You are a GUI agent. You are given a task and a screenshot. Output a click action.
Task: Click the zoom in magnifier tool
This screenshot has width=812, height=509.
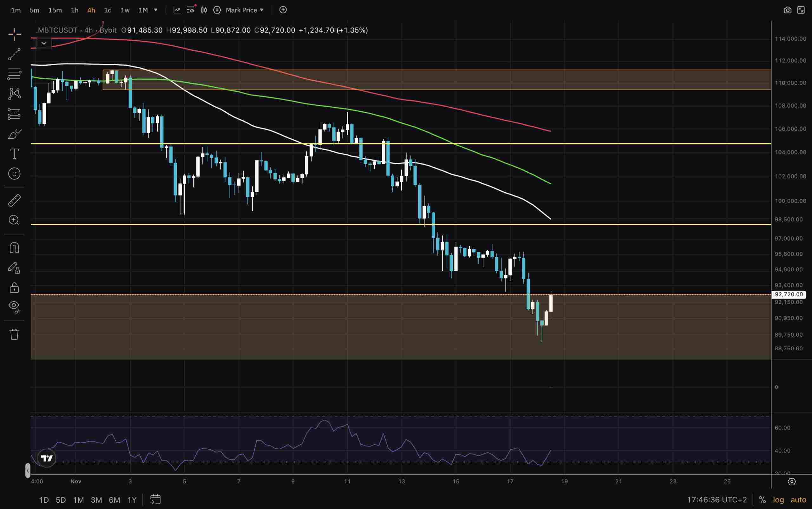coord(14,220)
